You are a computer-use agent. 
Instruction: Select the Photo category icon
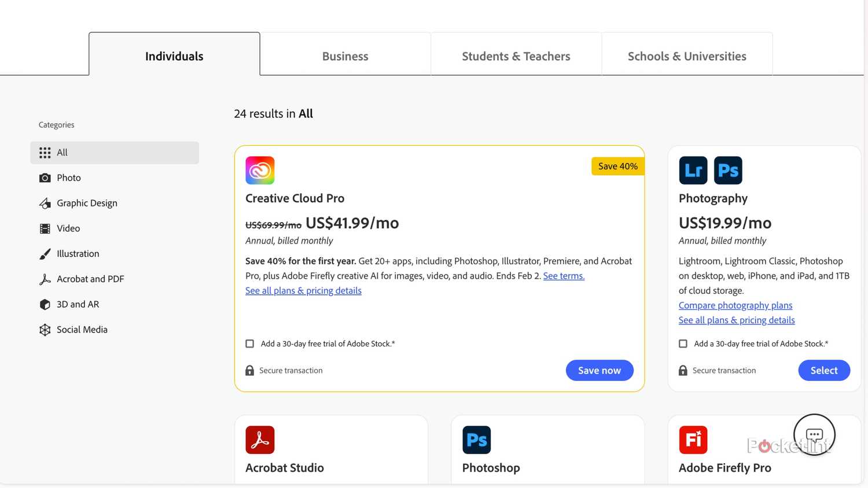[x=46, y=178]
